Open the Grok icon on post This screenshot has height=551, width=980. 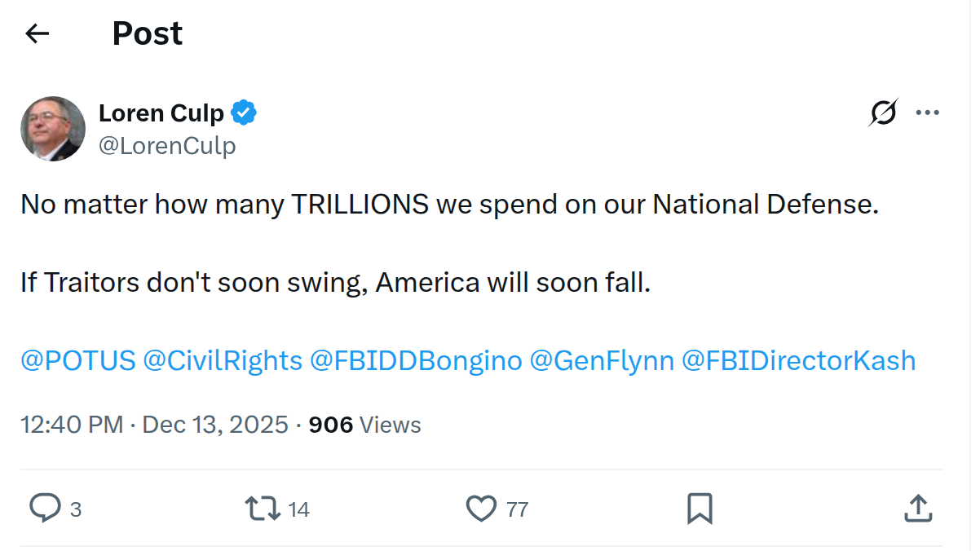click(x=883, y=113)
